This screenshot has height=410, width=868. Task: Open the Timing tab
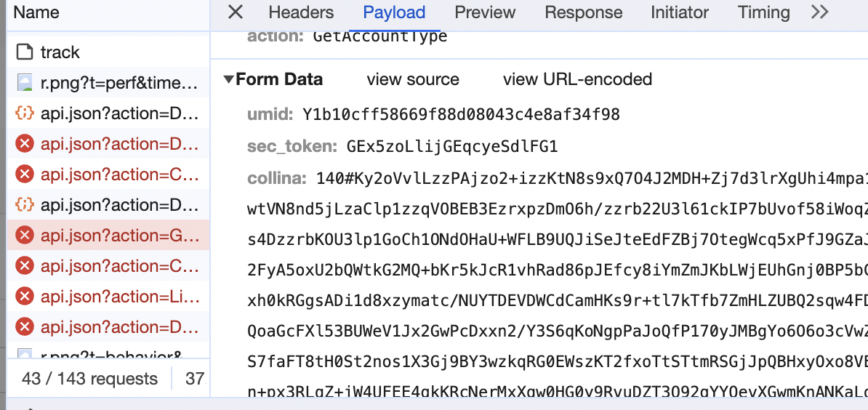point(763,12)
